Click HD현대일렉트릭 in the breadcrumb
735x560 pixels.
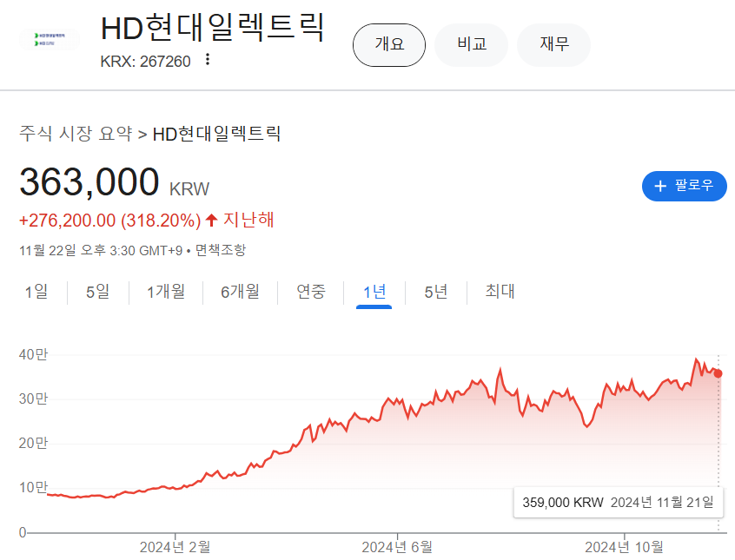[x=216, y=134]
